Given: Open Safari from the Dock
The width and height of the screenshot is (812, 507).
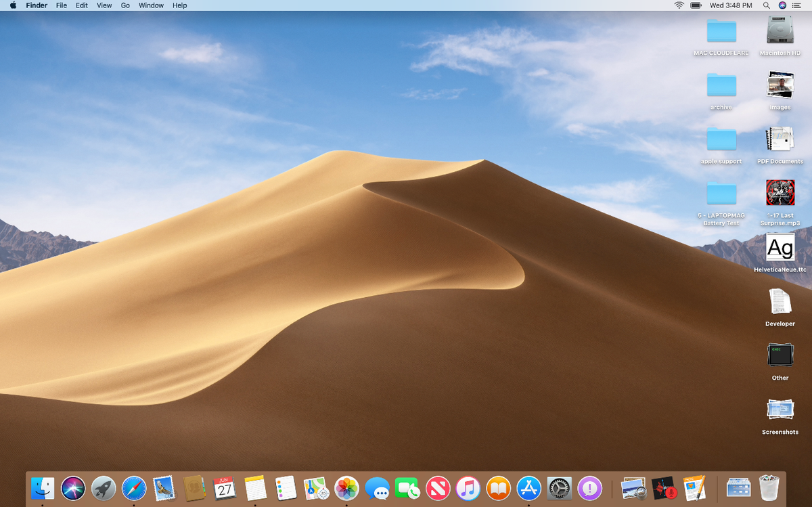Looking at the screenshot, I should pos(134,487).
